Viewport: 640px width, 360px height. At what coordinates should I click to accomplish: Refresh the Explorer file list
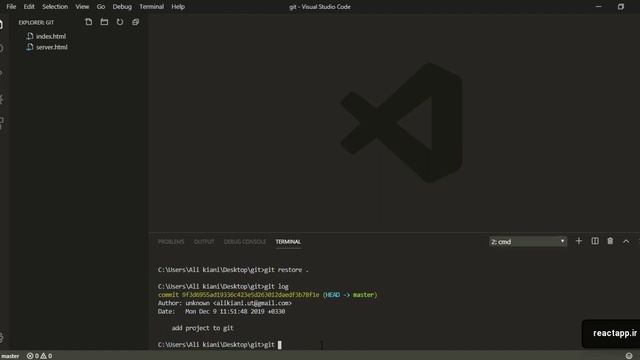(120, 22)
